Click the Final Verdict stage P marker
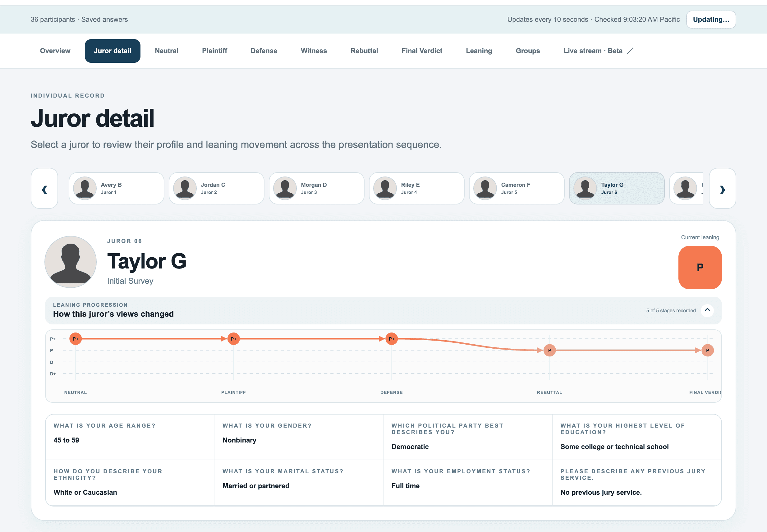Image resolution: width=767 pixels, height=532 pixels. pos(708,350)
